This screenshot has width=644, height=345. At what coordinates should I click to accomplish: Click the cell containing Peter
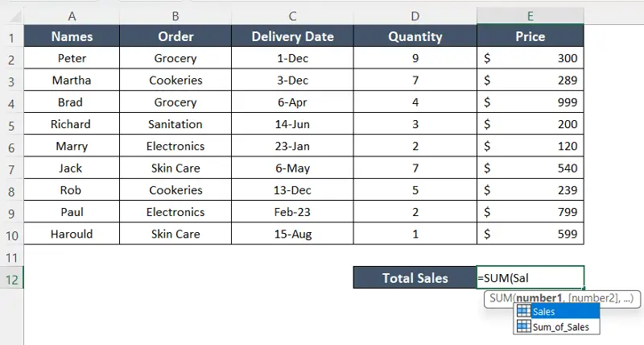click(x=72, y=58)
